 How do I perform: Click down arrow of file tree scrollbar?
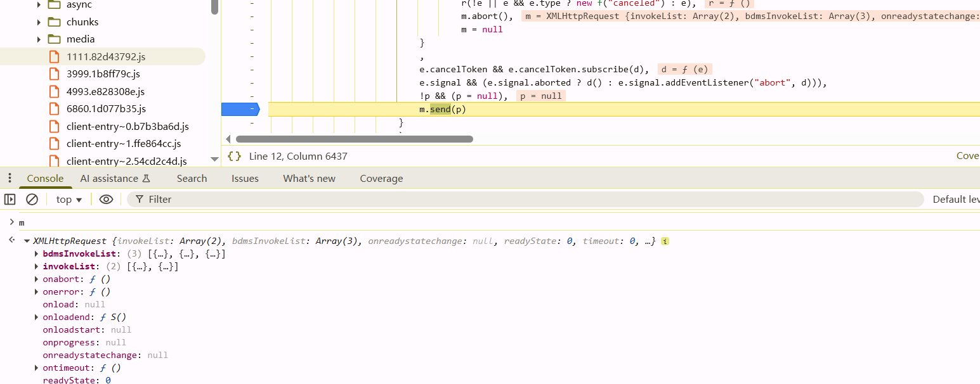(x=214, y=160)
